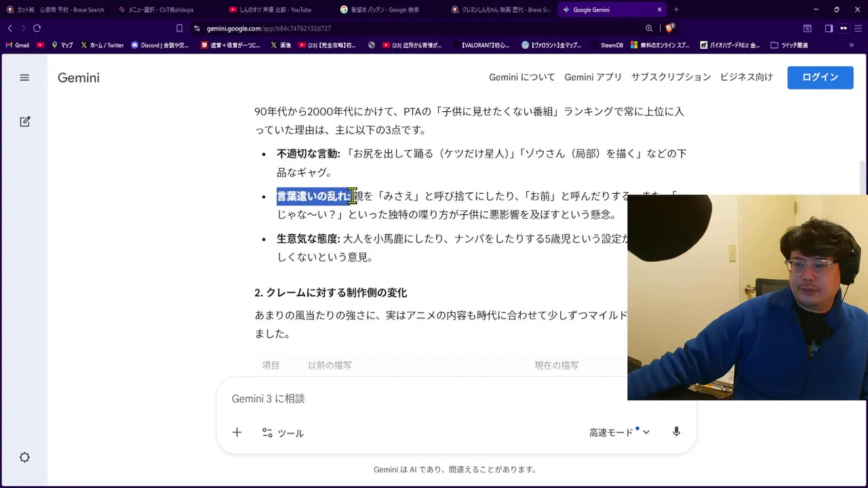This screenshot has height=488, width=868.
Task: Open ツイッチ関連 bookmarks folder
Action: point(789,45)
